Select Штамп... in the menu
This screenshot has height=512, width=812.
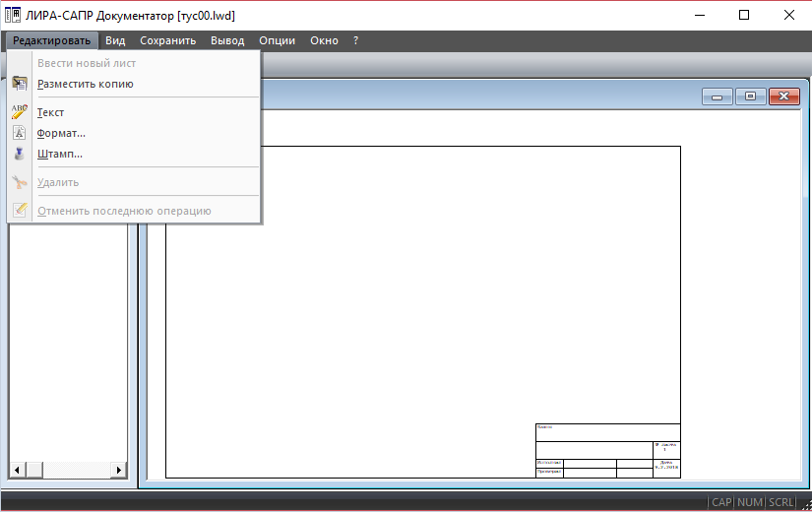[x=134, y=154]
